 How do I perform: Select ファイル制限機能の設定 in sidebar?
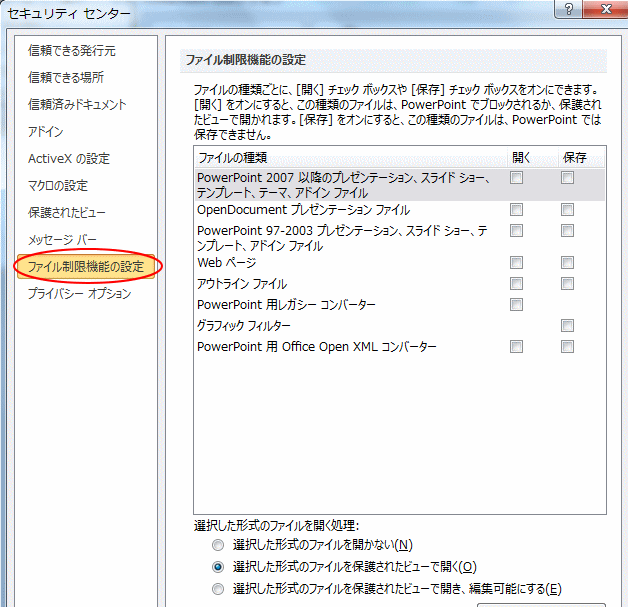86,266
